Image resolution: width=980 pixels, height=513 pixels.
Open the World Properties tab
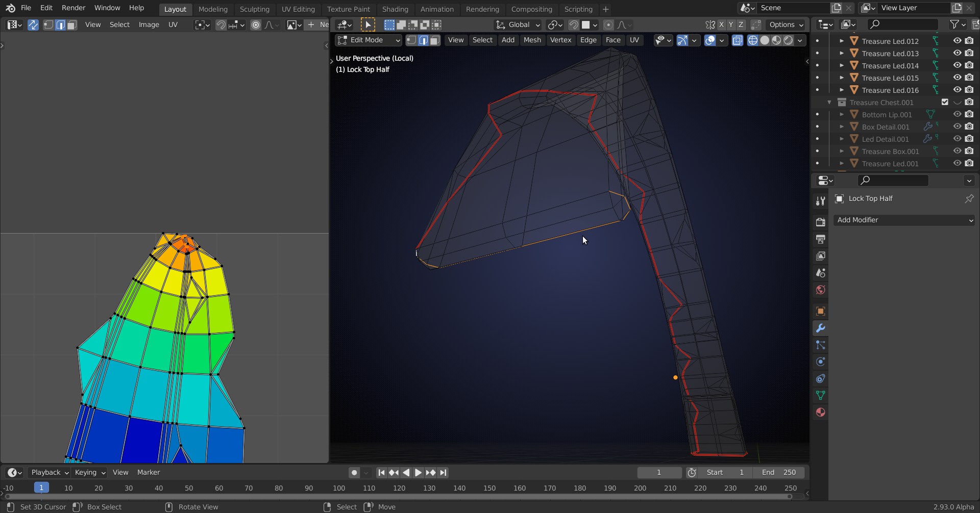click(820, 290)
